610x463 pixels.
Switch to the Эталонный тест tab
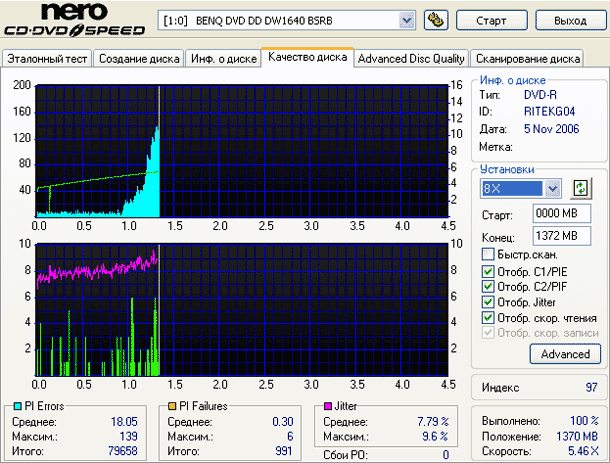pyautogui.click(x=48, y=59)
